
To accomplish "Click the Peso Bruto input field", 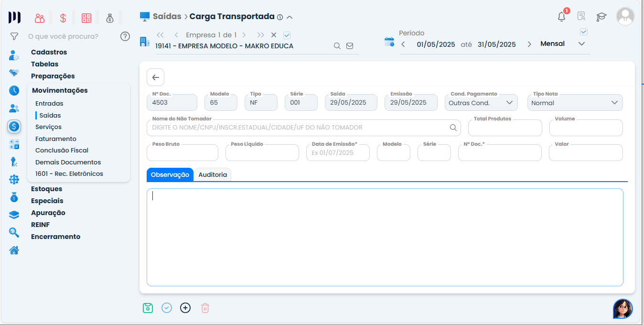I will (182, 153).
